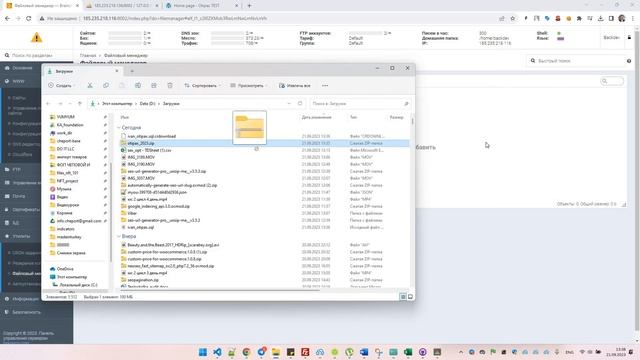
Task: Click the Извлечь все button
Action: tap(295, 85)
